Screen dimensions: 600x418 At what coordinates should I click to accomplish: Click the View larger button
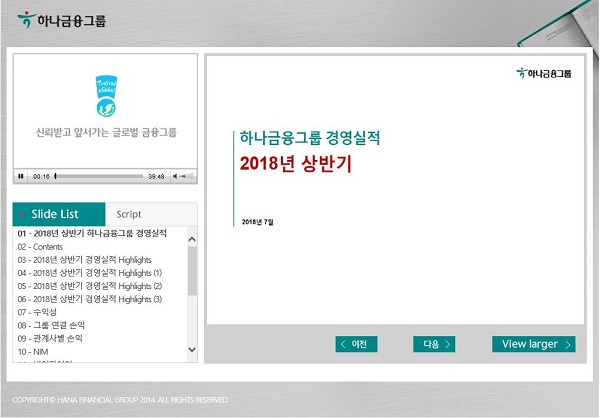pos(533,344)
